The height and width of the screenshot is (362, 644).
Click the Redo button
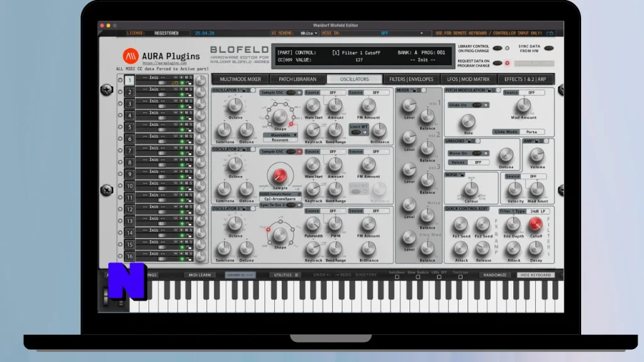pyautogui.click(x=343, y=275)
